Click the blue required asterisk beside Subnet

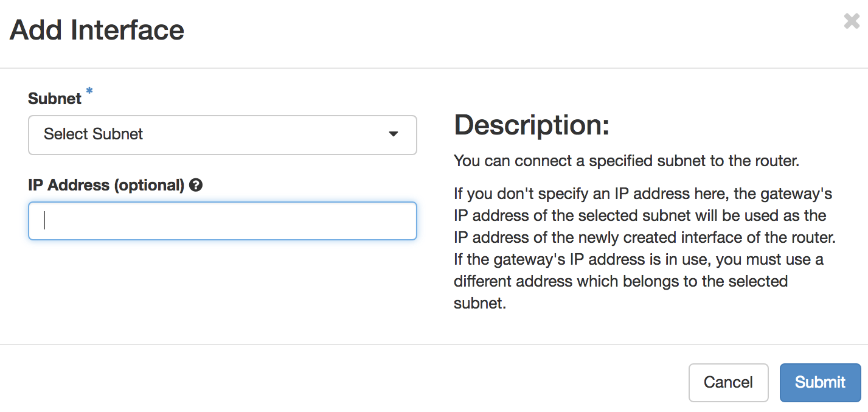89,91
